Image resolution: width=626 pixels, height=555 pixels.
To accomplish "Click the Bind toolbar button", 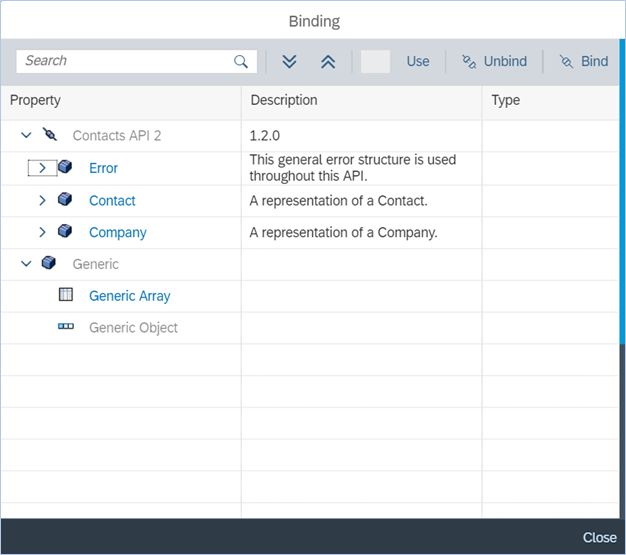I will click(583, 61).
